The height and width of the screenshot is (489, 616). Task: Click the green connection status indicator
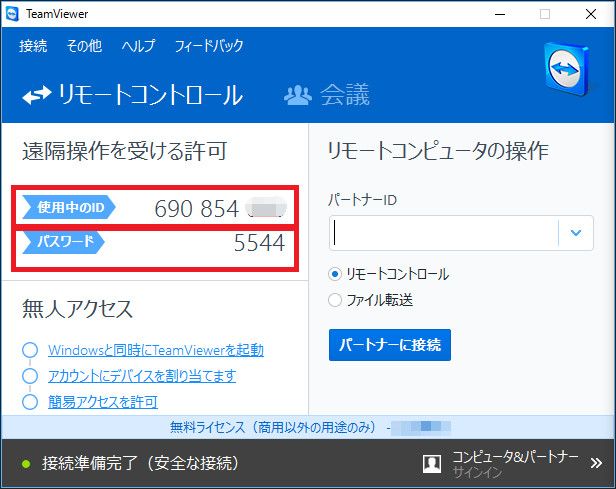(26, 464)
